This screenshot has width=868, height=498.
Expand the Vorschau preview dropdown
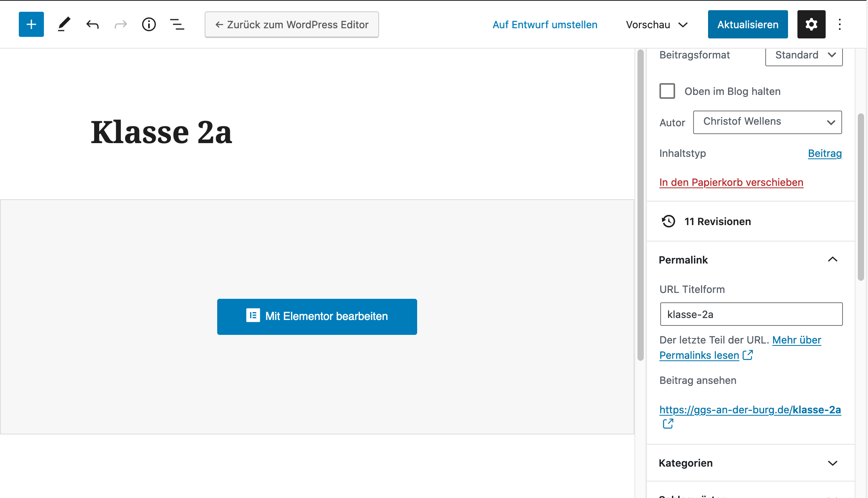click(x=657, y=25)
